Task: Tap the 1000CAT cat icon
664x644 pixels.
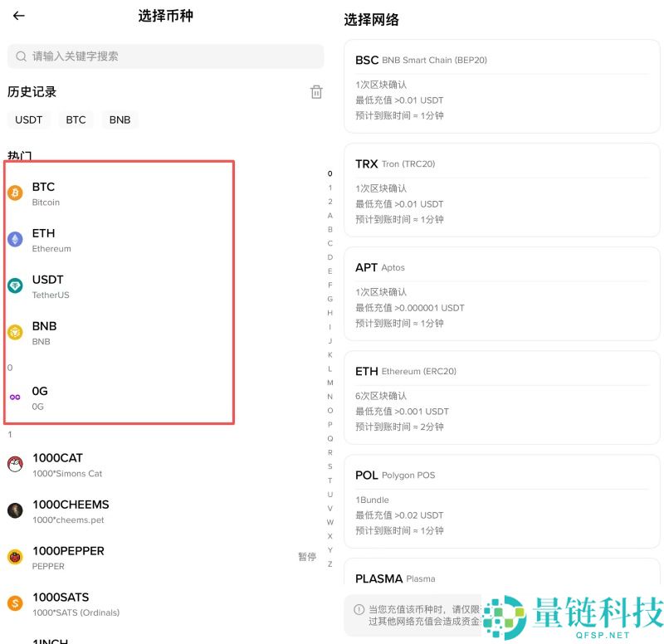Action: coord(15,464)
